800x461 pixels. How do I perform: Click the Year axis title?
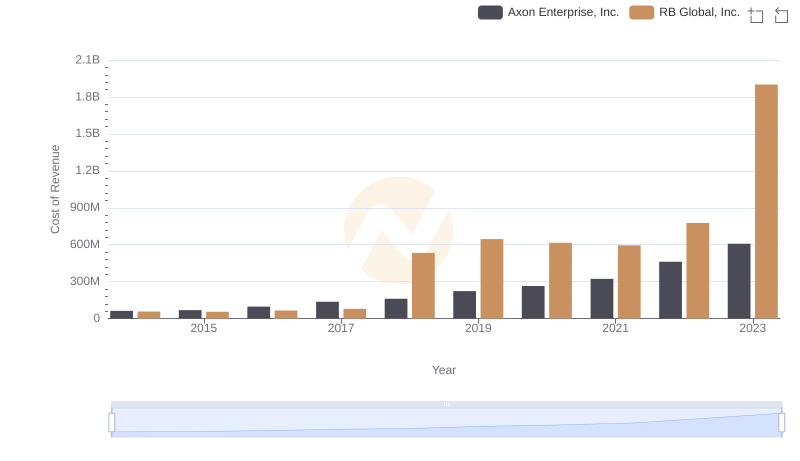tap(444, 370)
